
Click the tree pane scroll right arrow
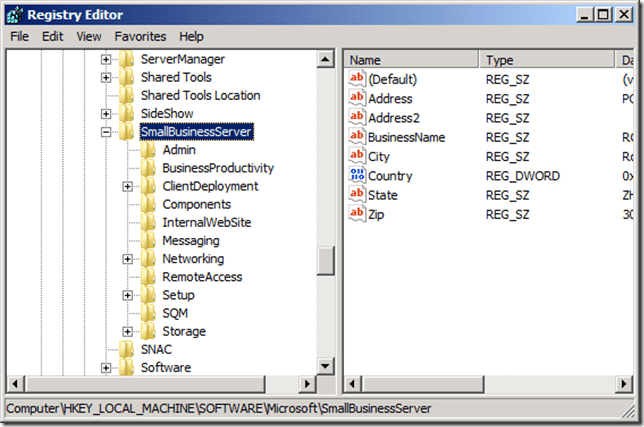click(306, 384)
